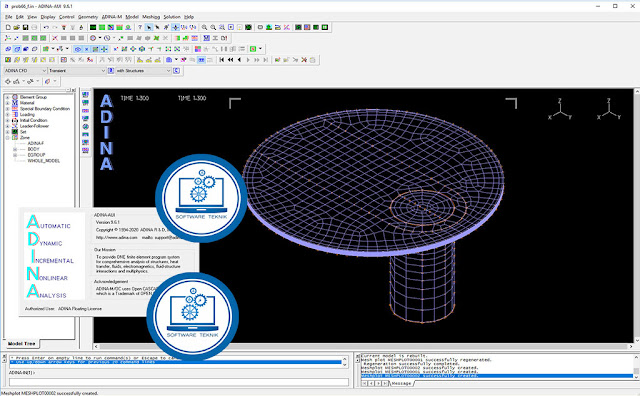
Task: Open the Transient analysis type dropdown
Action: [77, 71]
